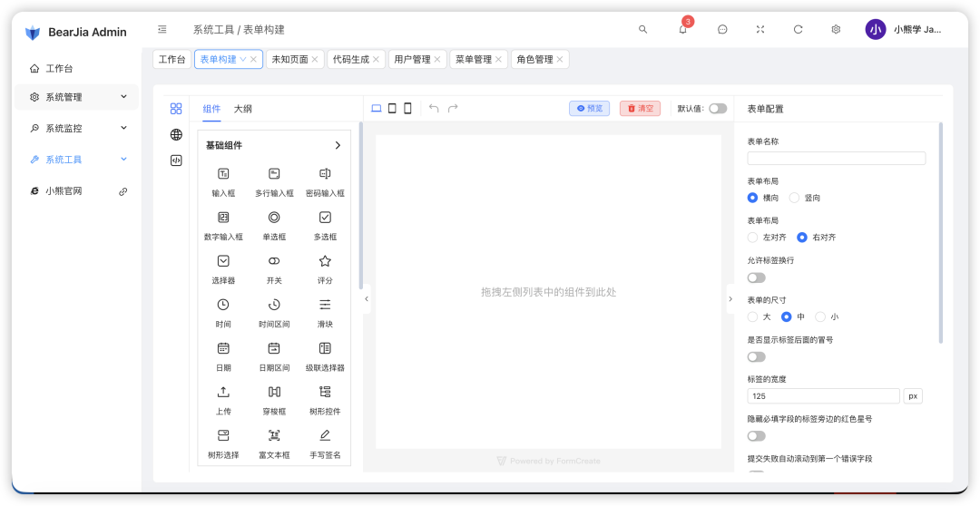Click the red 清空 button
Viewport: 980px width, 506px height.
tap(640, 109)
